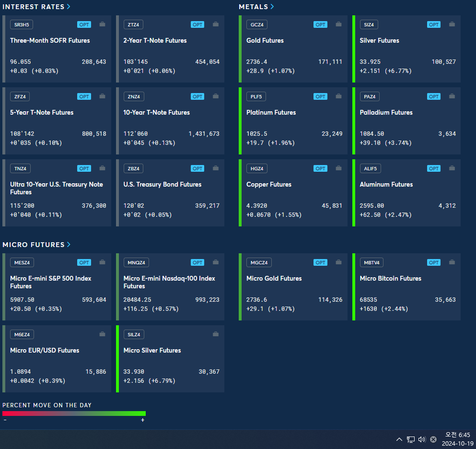The image size is (476, 449).
Task: Select the SR3H5 ticker symbol
Action: (22, 24)
